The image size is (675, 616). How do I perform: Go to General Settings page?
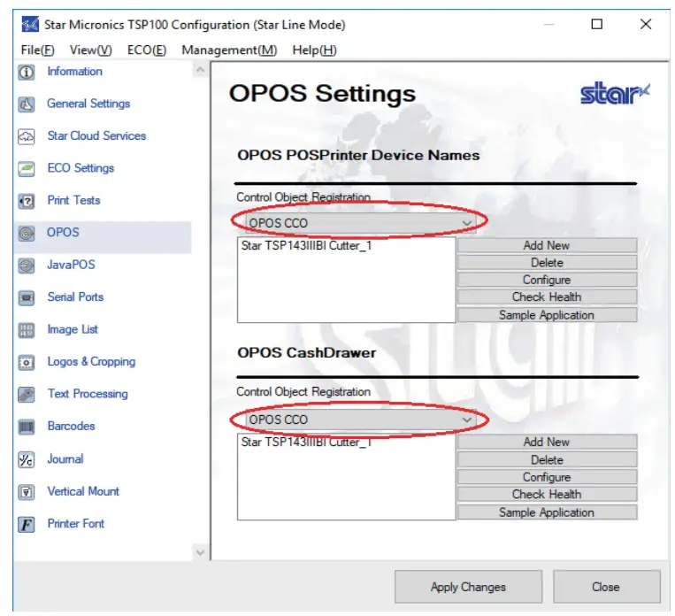88,104
